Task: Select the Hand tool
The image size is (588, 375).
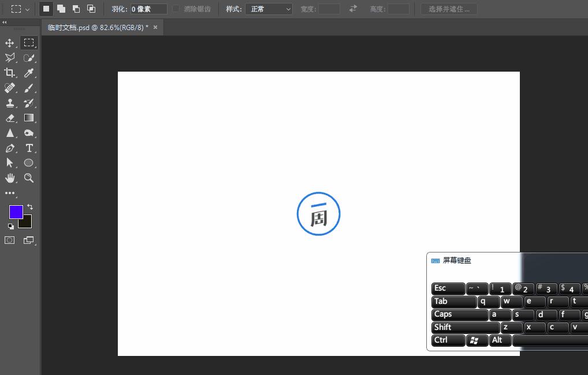Action: [10, 178]
